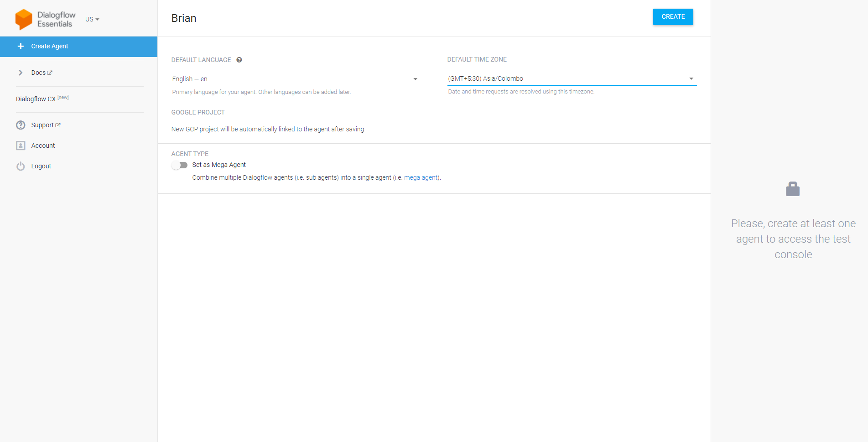Click the help question mark next to Default Language
The width and height of the screenshot is (868, 442).
(x=239, y=60)
